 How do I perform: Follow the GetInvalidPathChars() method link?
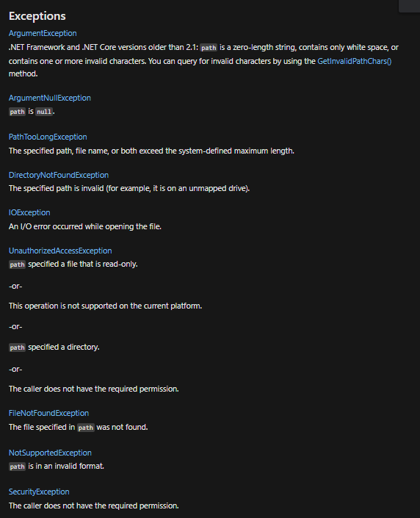pyautogui.click(x=355, y=61)
